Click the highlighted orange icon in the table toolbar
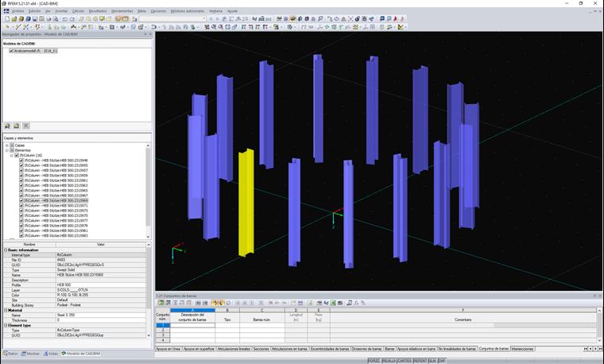The height and width of the screenshot is (364, 604). coord(214,303)
